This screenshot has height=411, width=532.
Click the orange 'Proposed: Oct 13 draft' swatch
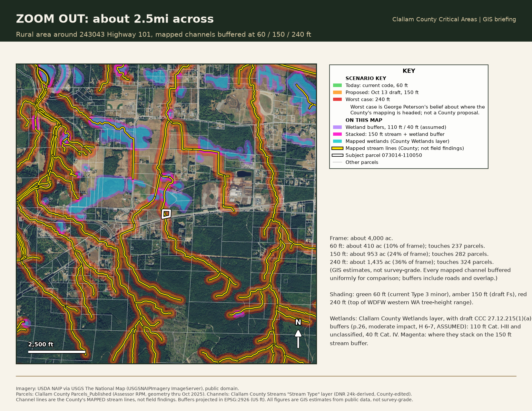click(x=337, y=93)
